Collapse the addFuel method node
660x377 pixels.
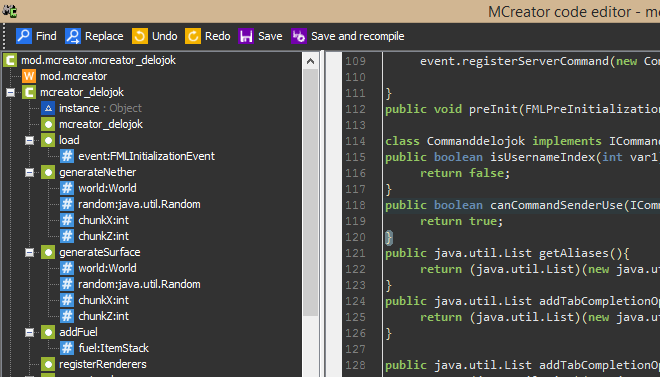click(29, 332)
